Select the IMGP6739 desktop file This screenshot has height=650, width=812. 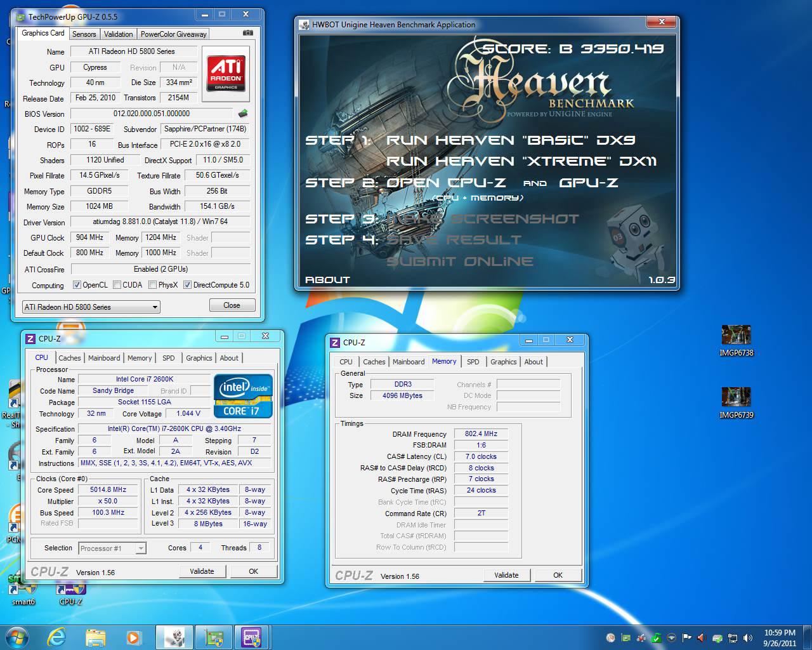(x=736, y=403)
